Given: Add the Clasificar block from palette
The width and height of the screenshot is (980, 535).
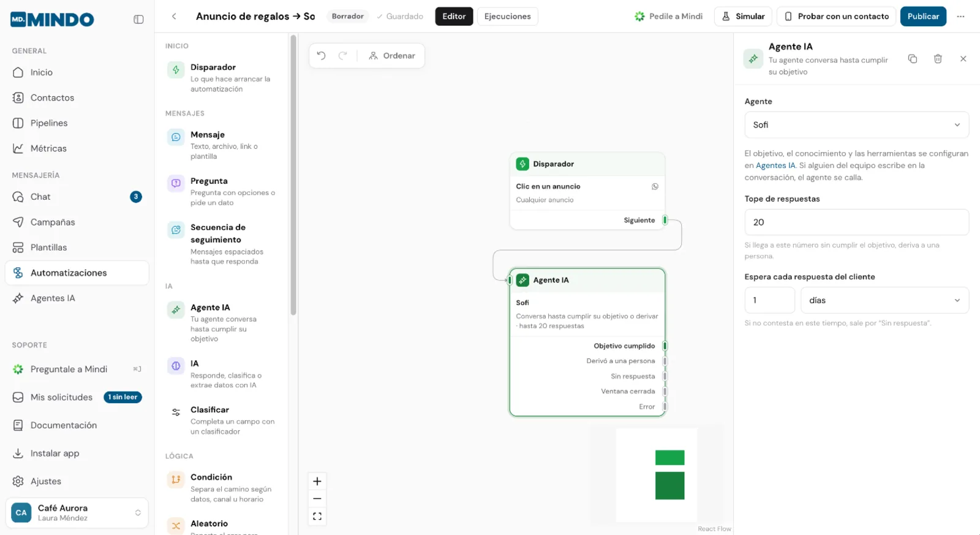Looking at the screenshot, I should tap(222, 420).
